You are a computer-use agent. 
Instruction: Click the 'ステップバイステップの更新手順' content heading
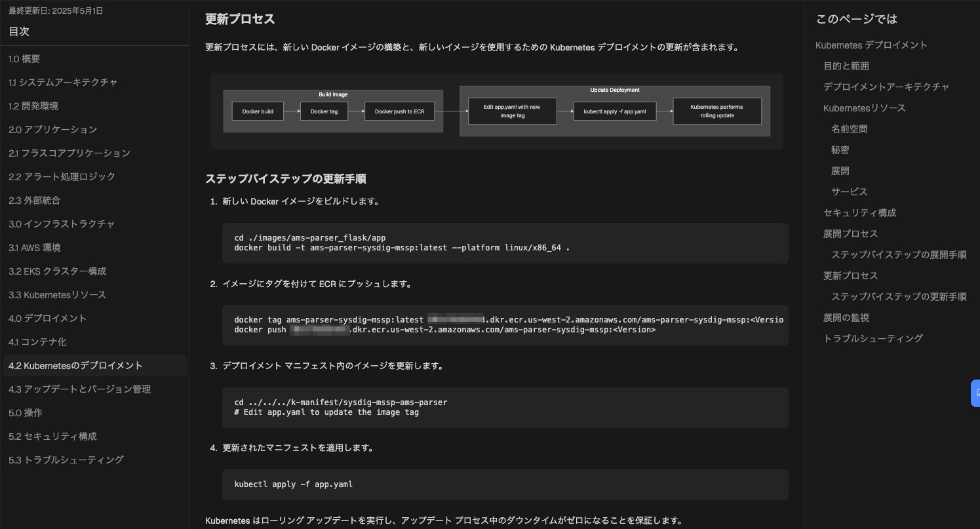click(x=285, y=179)
